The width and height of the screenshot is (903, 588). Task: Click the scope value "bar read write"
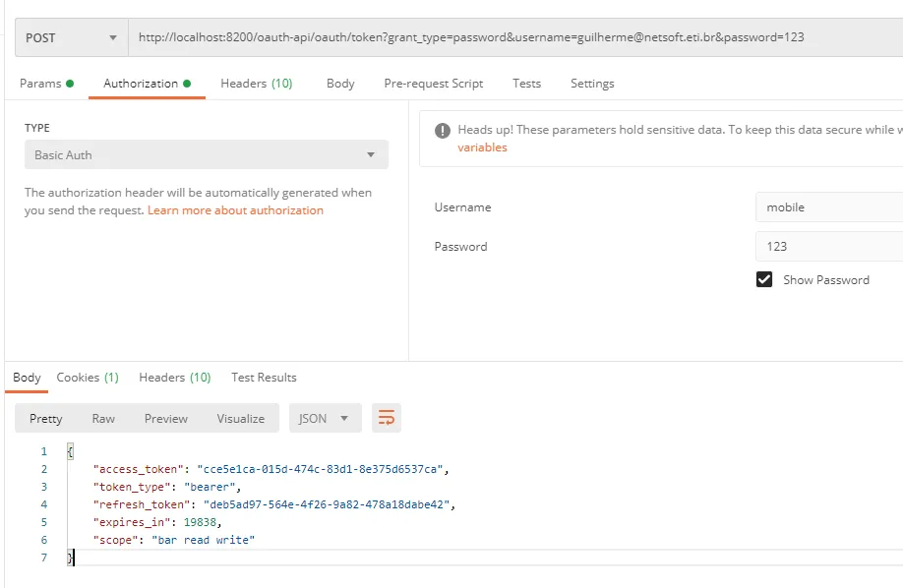pos(203,540)
